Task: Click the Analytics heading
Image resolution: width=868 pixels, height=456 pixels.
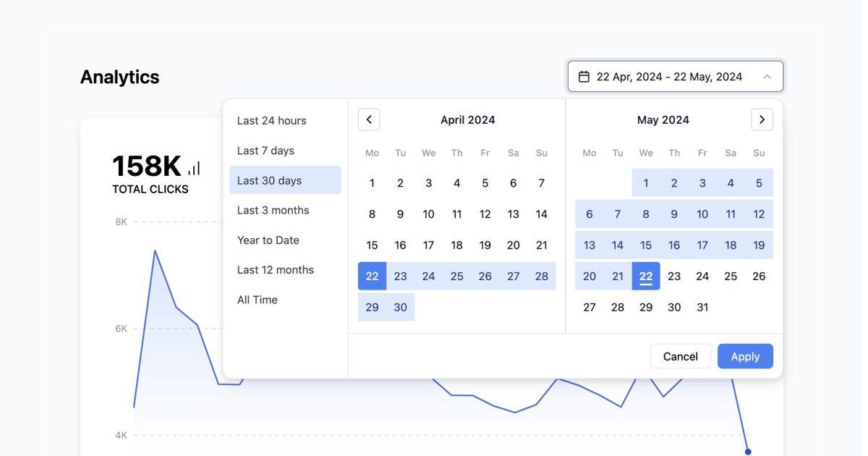Action: point(119,77)
